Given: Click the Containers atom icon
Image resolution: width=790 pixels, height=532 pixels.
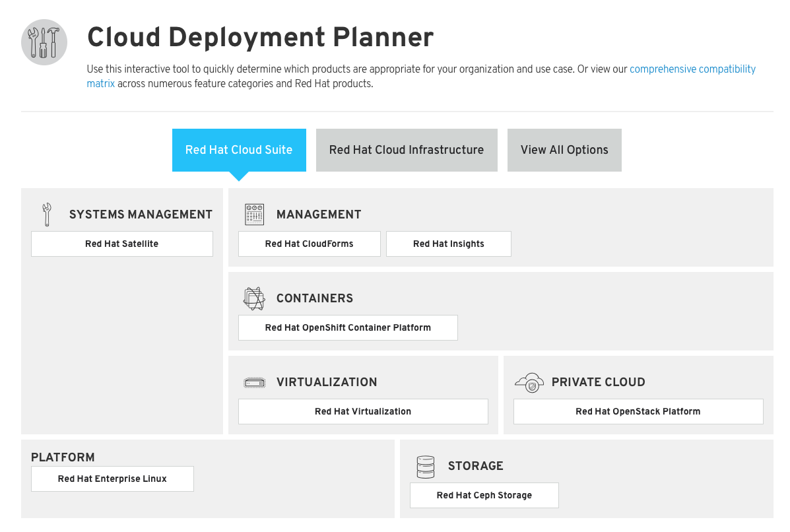Looking at the screenshot, I should (x=255, y=298).
